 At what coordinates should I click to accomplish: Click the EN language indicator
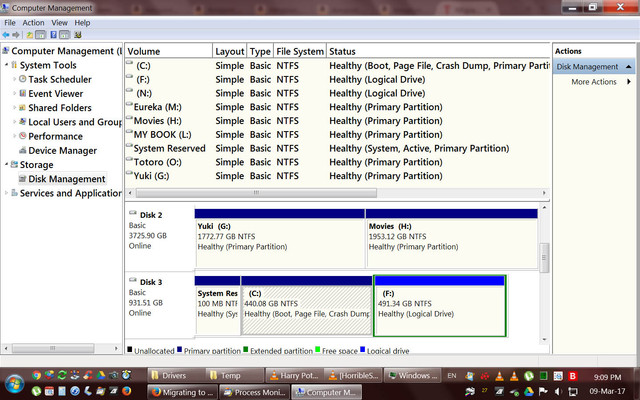(451, 376)
